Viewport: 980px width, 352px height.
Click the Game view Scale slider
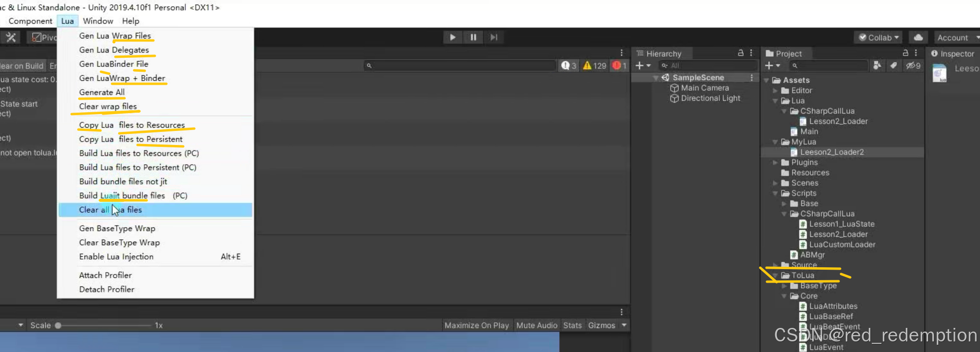tap(103, 326)
